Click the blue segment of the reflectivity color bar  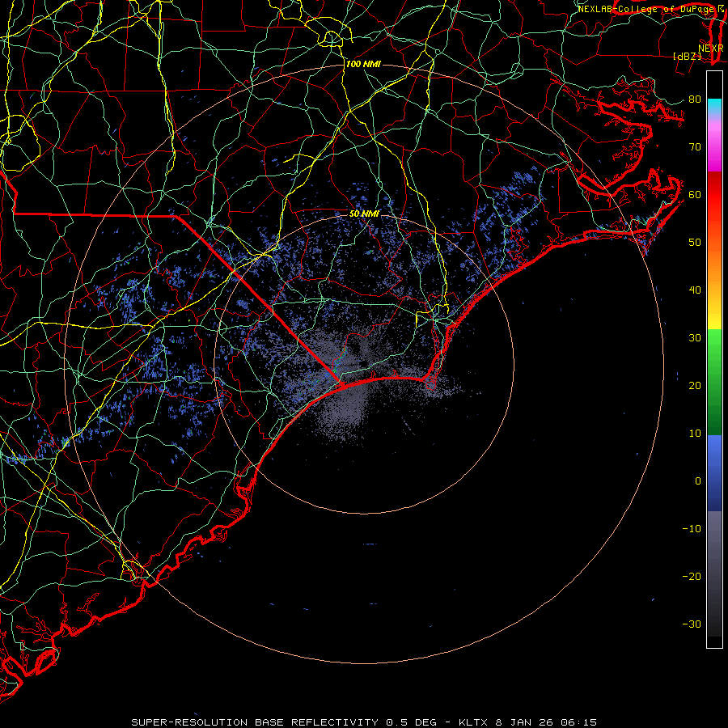[714, 473]
